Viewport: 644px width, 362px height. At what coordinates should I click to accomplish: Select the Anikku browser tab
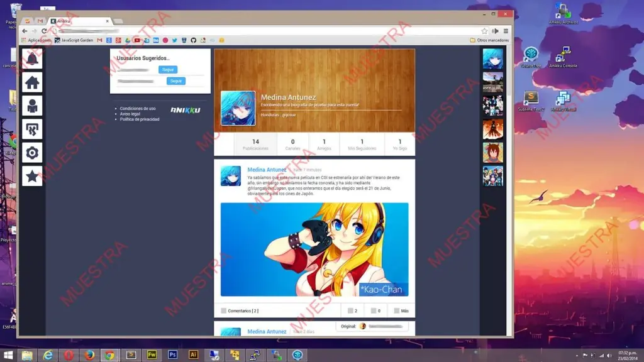click(80, 21)
